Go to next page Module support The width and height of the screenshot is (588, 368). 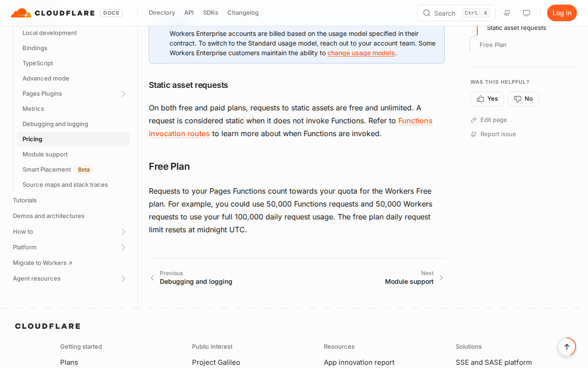pos(414,277)
